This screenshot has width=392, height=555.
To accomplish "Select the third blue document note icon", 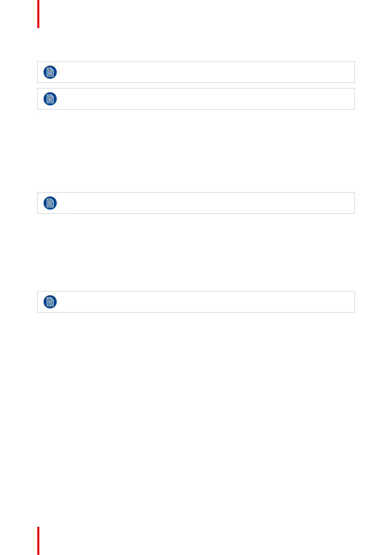I will 50,203.
